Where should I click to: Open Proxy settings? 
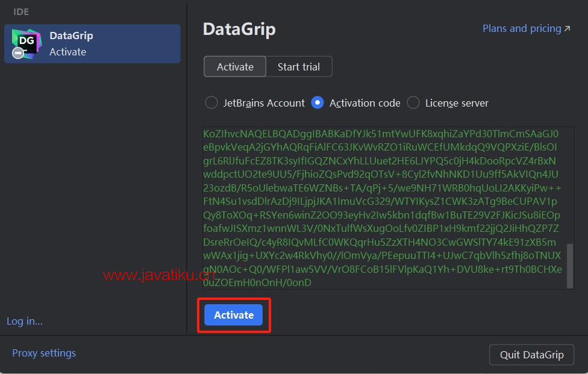coord(44,353)
